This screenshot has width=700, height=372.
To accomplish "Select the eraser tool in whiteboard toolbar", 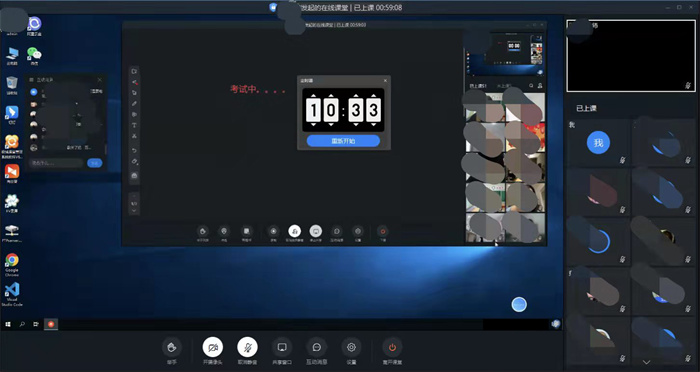I will point(134,162).
